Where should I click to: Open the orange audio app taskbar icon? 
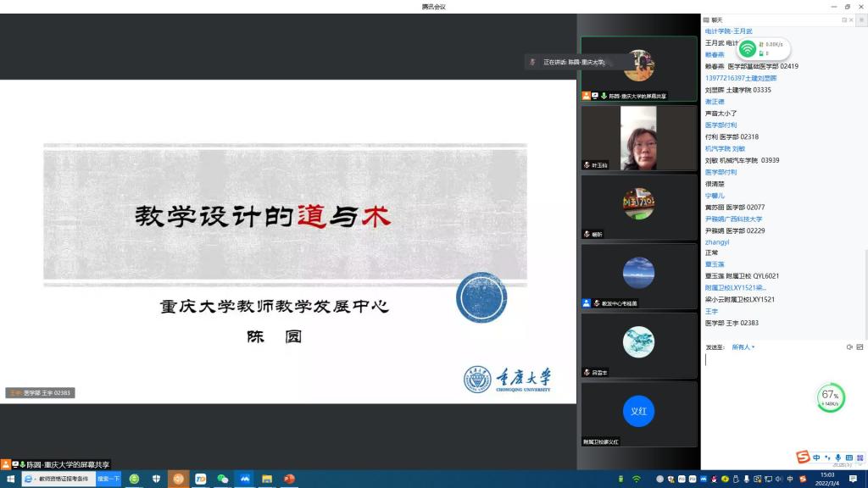pyautogui.click(x=178, y=480)
